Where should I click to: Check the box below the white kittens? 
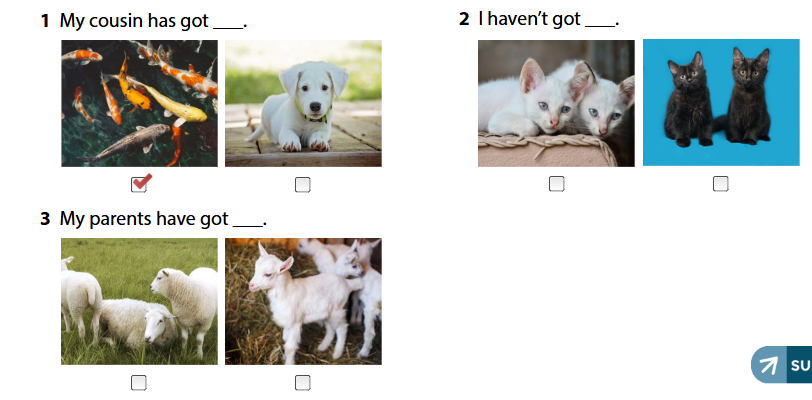pyautogui.click(x=557, y=183)
